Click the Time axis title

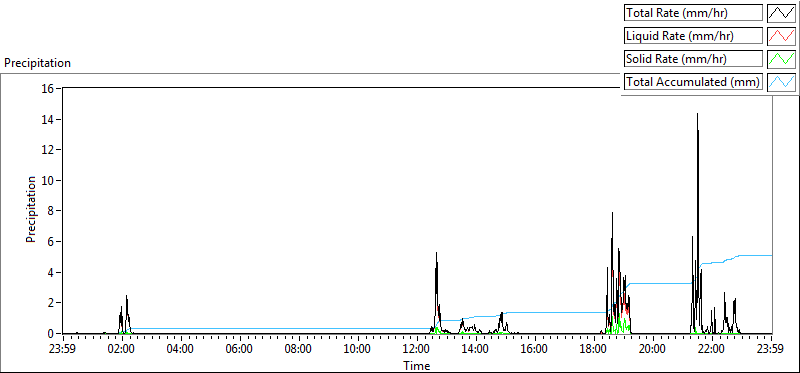pos(417,365)
